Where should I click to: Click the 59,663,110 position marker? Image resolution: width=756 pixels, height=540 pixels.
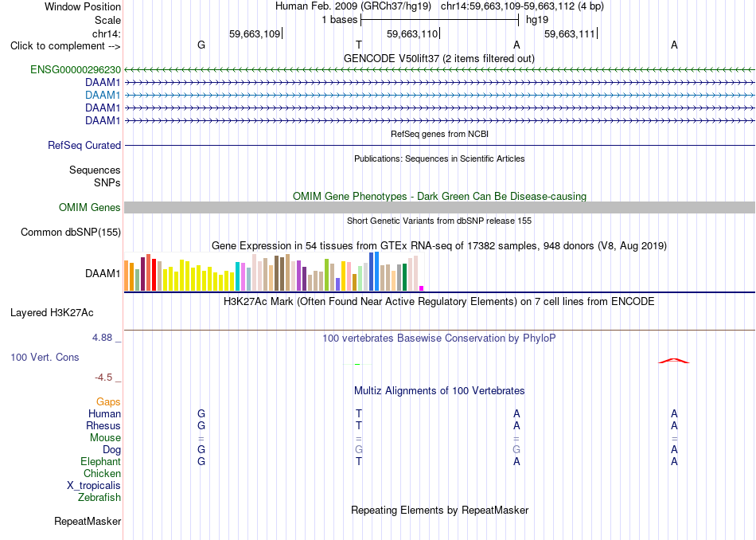point(413,33)
